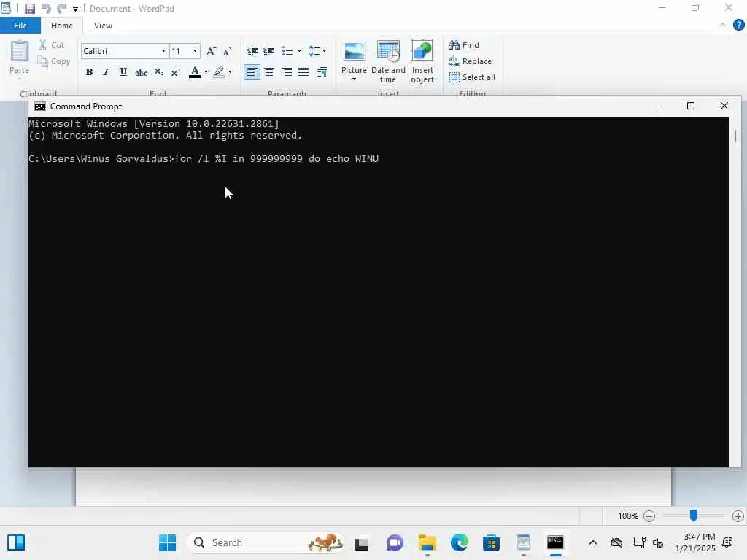Screen dimensions: 747x560
Task: Click the taskbar Search box
Action: [266, 542]
